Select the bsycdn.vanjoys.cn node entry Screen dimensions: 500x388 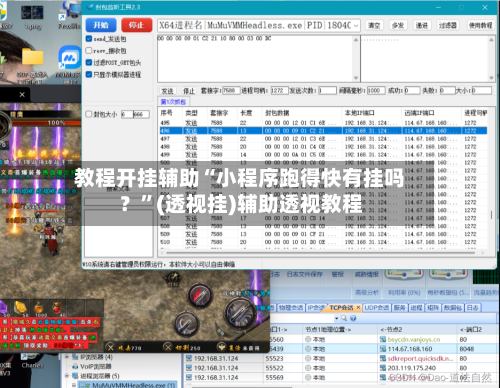click(414, 339)
